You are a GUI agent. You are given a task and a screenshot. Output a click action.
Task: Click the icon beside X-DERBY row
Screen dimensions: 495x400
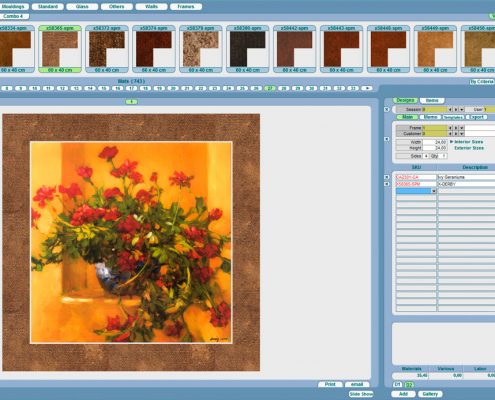point(387,184)
